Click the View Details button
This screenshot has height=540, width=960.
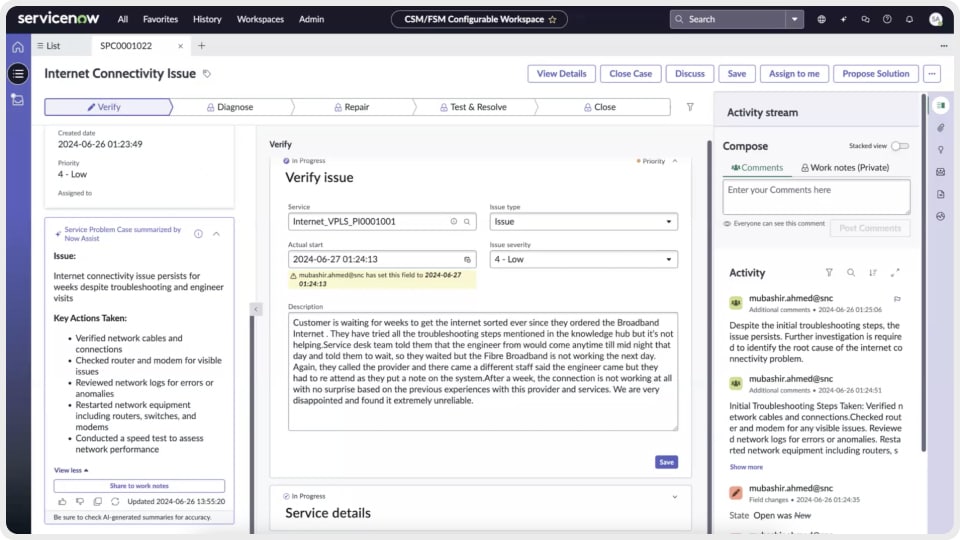[x=561, y=73]
